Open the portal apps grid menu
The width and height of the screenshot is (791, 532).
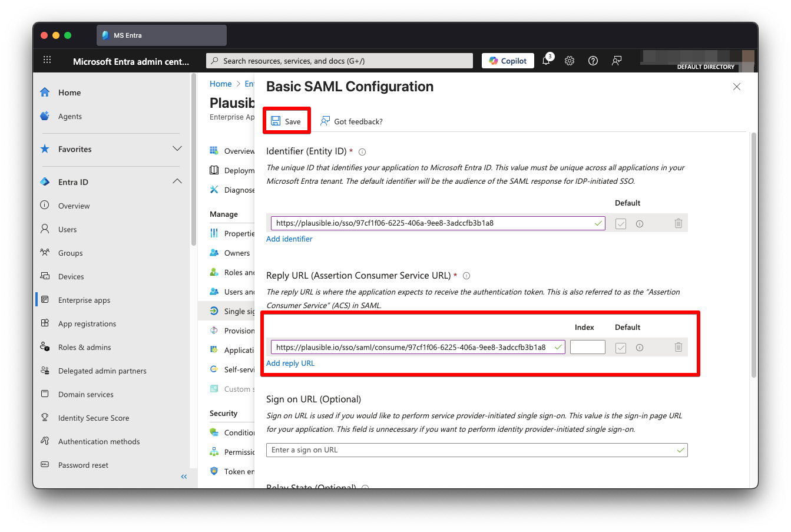47,60
